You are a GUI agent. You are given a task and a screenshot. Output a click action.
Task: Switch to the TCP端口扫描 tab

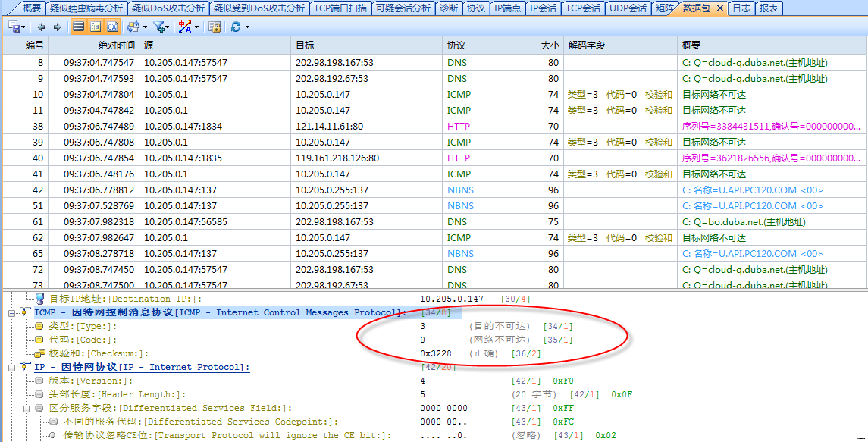pos(341,8)
